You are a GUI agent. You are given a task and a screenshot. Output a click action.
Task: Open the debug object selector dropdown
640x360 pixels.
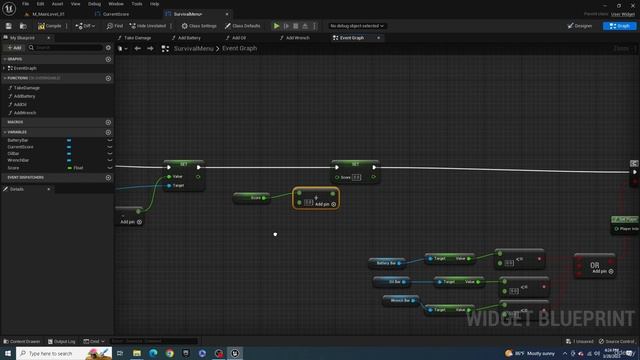[x=357, y=26]
